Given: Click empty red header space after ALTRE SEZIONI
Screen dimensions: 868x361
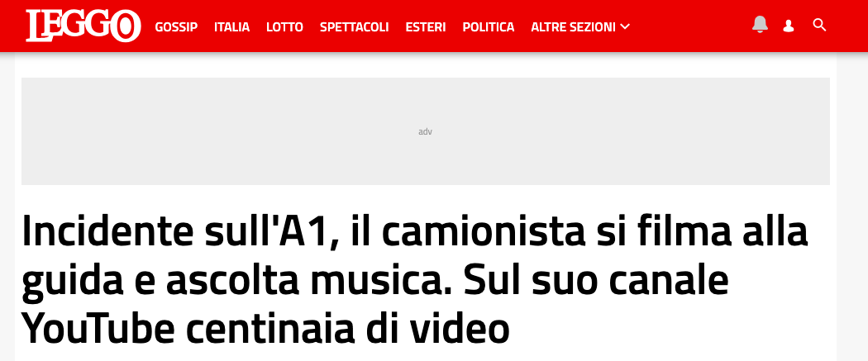Looking at the screenshot, I should pos(689,26).
